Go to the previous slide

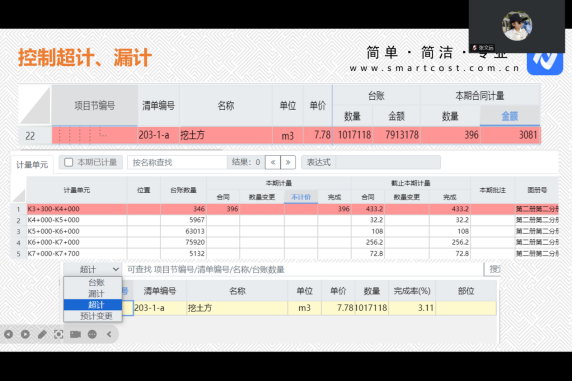coord(8,334)
